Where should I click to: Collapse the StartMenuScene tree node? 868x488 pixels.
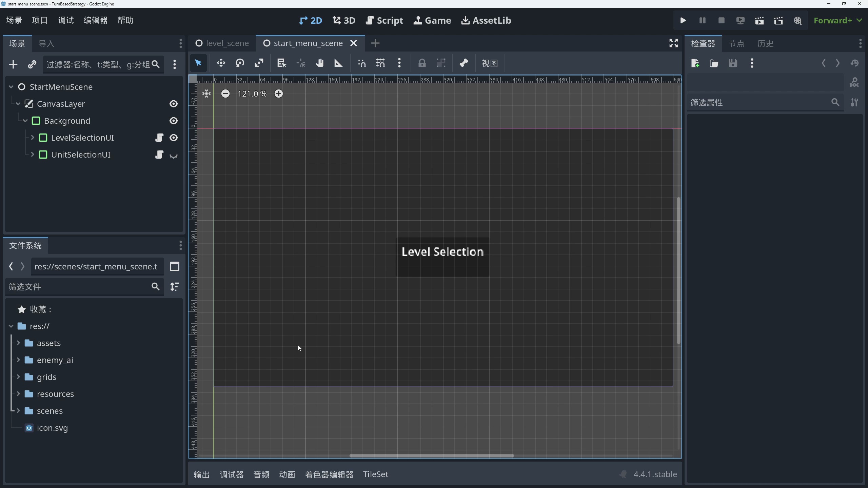[x=11, y=87]
